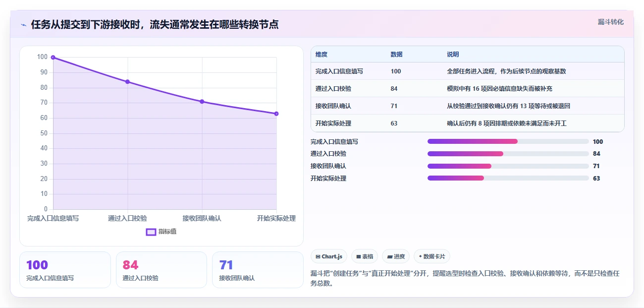Viewport: 644px width, 308px height.
Task: Click the 指标值 legend label text
Action: [x=167, y=232]
